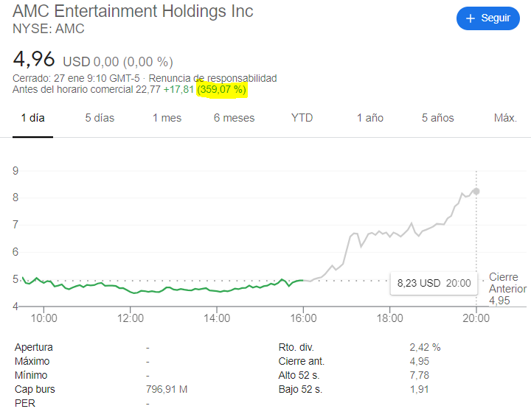
Task: Switch to the 5 días tab
Action: click(100, 118)
